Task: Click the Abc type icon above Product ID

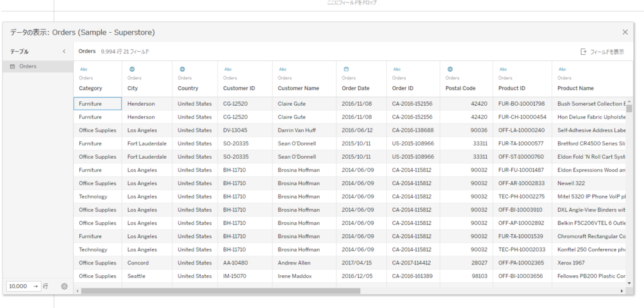Action: pos(503,69)
